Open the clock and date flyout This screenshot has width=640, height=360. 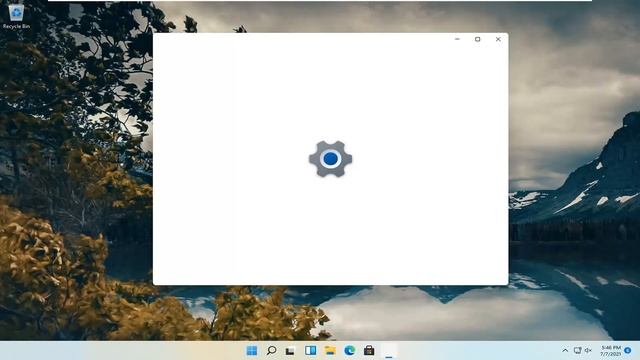(x=611, y=351)
